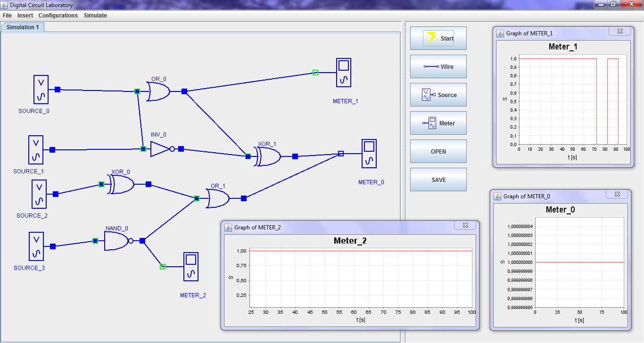The width and height of the screenshot is (644, 343).
Task: Click the input pin of METER_1
Action: [x=315, y=73]
